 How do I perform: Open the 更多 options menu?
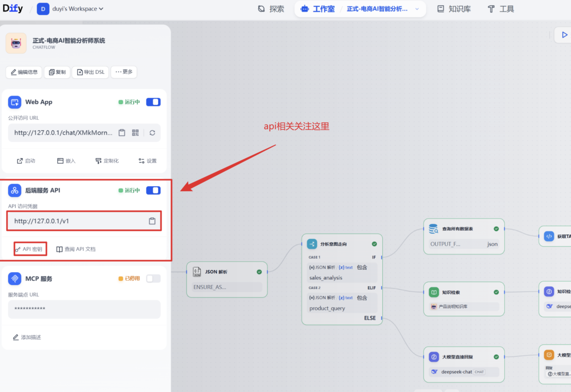click(x=124, y=72)
